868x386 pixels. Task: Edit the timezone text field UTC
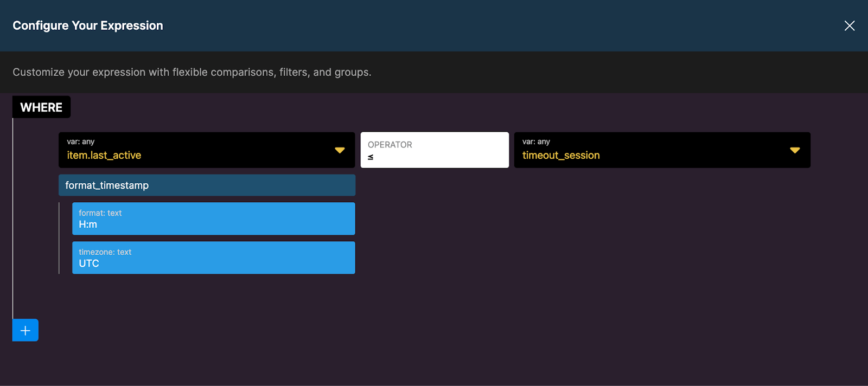coord(214,258)
